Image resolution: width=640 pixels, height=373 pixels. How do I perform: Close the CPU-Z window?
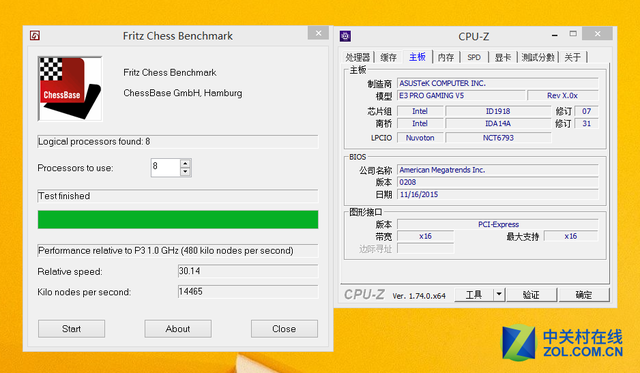coord(598,34)
